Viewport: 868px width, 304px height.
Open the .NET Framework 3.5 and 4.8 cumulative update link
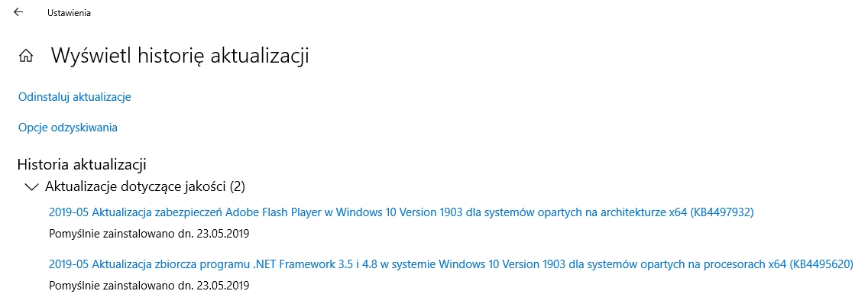(451, 264)
